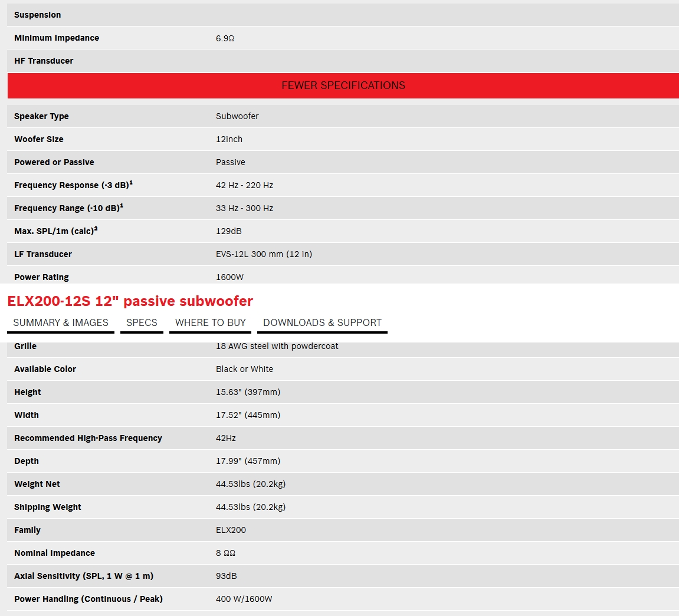The height and width of the screenshot is (616, 679).
Task: Click the Minimum Impedance label
Action: tap(57, 38)
